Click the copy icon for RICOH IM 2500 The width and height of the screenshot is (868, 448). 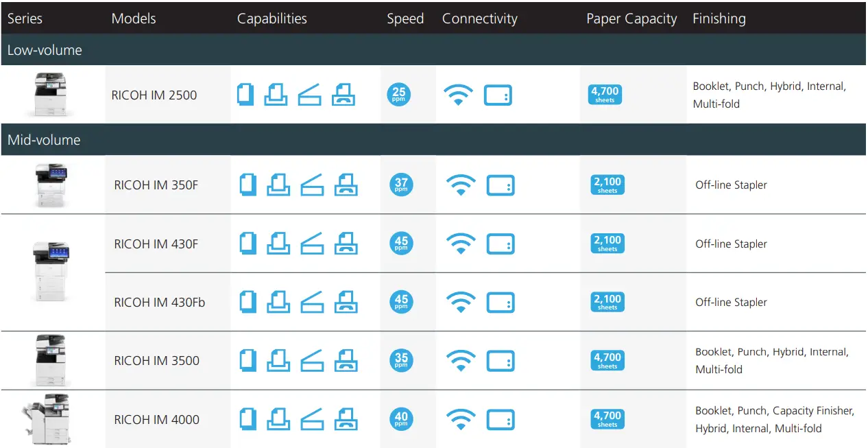point(245,95)
